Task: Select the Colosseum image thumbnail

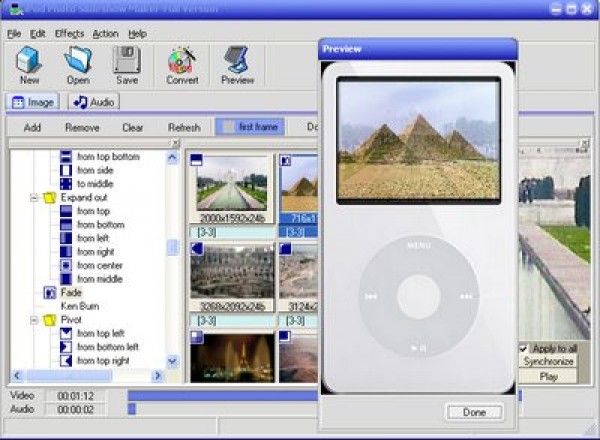Action: 232,272
